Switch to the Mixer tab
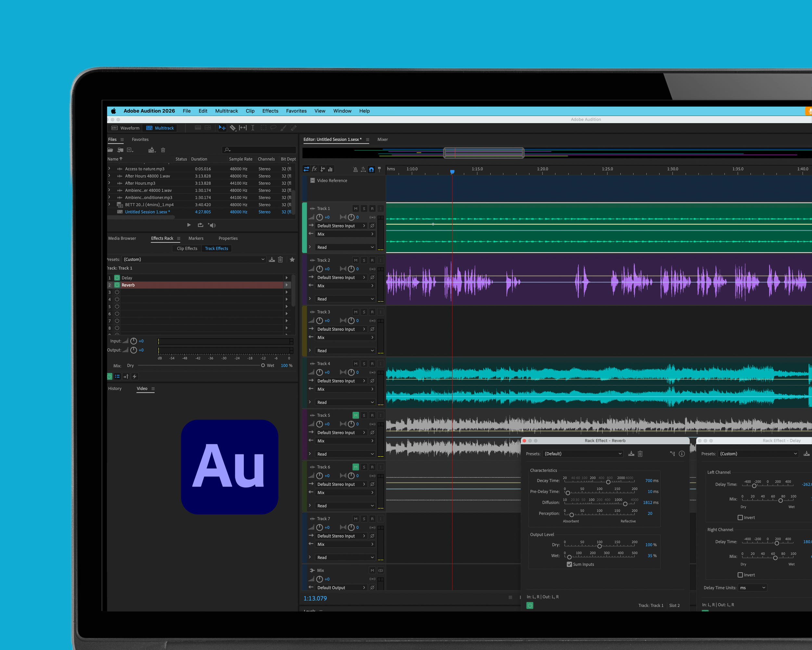Viewport: 812px width, 650px height. (x=382, y=139)
